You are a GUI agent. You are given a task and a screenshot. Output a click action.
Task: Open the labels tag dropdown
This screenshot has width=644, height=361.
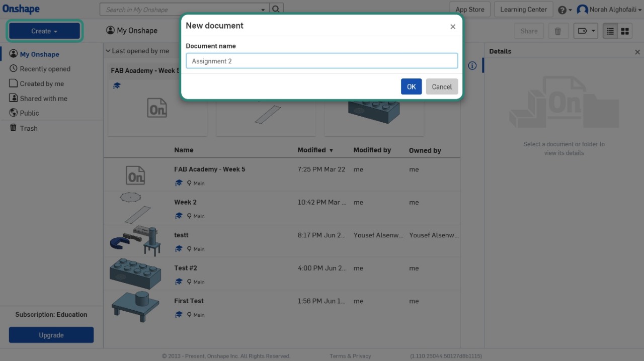coord(586,31)
